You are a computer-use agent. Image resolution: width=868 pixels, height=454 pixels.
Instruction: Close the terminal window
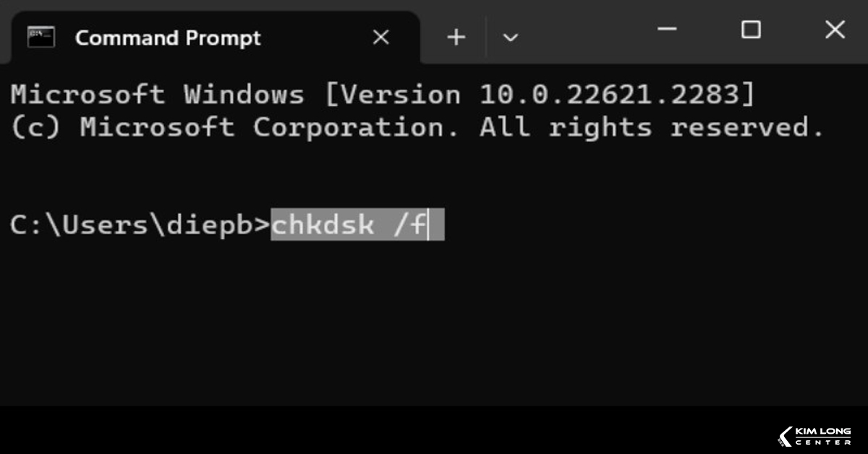(835, 30)
